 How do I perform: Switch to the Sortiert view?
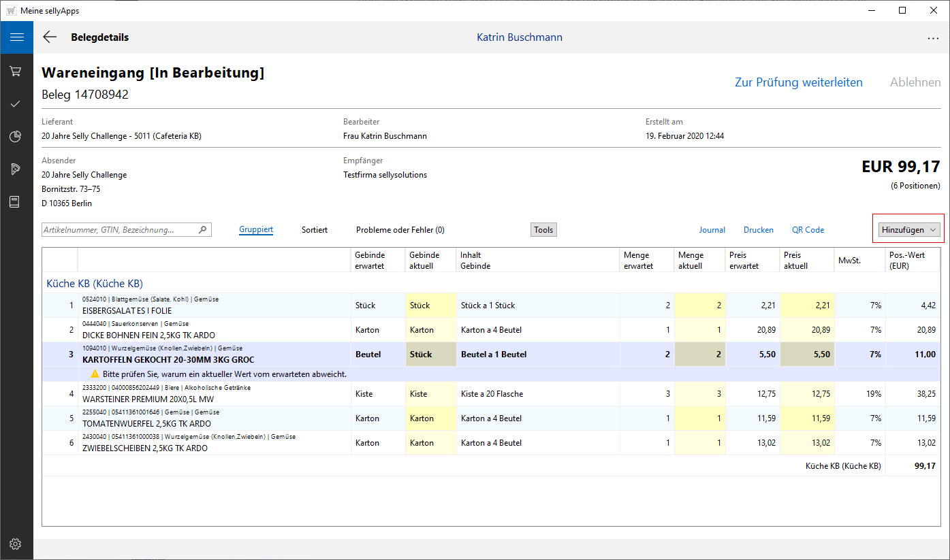coord(315,230)
